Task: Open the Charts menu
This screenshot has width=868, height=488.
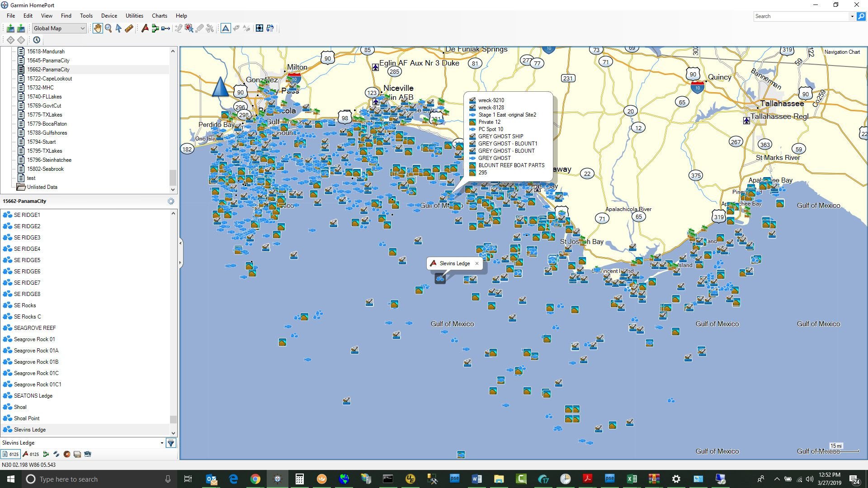Action: tap(159, 16)
